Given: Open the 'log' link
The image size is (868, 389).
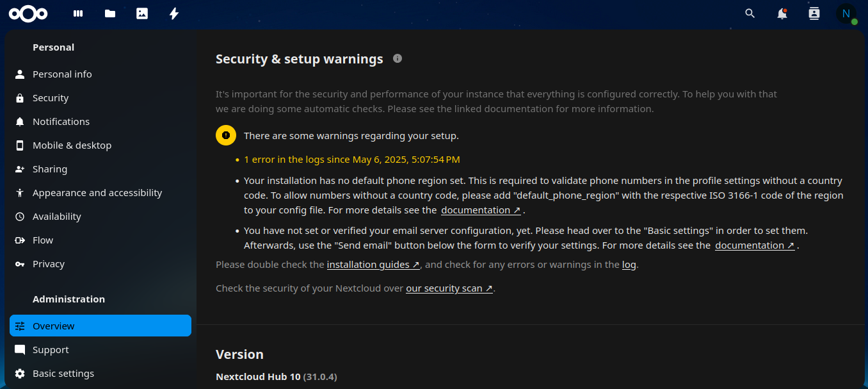Looking at the screenshot, I should 629,265.
